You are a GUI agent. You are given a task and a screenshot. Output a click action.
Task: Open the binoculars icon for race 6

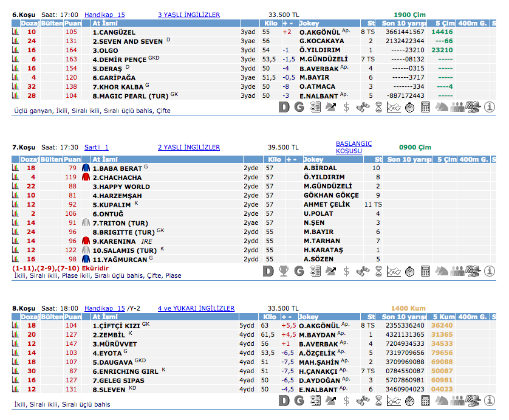363,108
